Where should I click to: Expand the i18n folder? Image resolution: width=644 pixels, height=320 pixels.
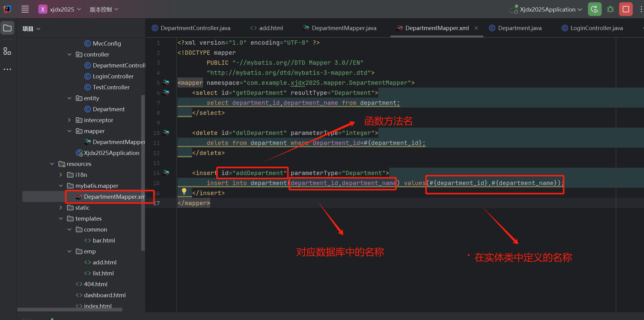[x=61, y=175]
